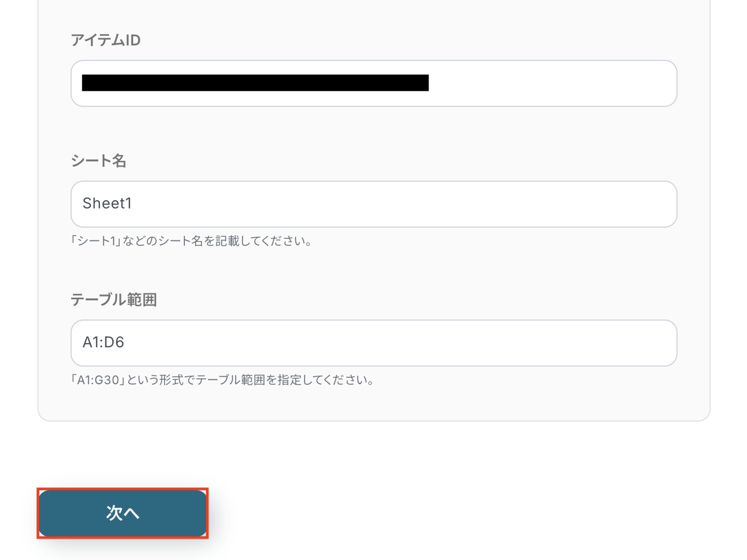Click into the シート名 text box

[374, 204]
